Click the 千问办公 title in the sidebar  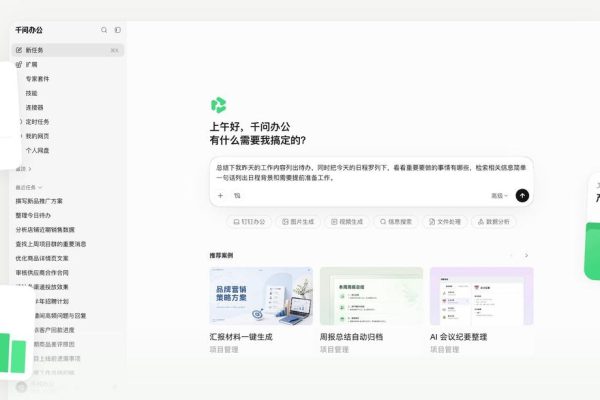(x=29, y=30)
